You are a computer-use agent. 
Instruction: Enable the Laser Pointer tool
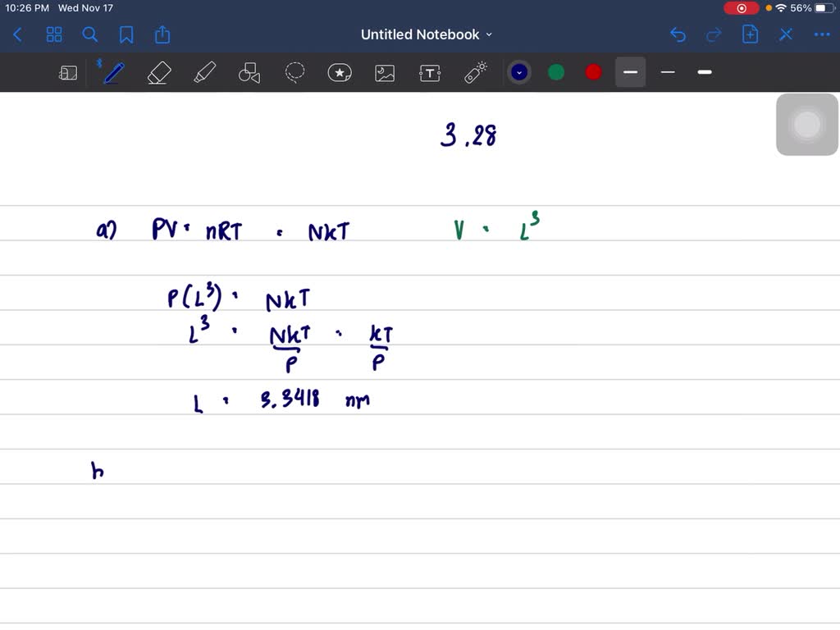click(475, 72)
